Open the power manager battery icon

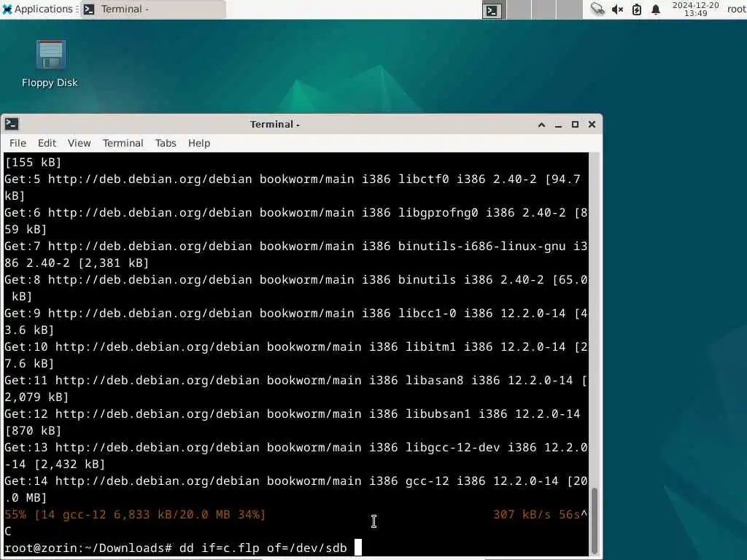637,9
